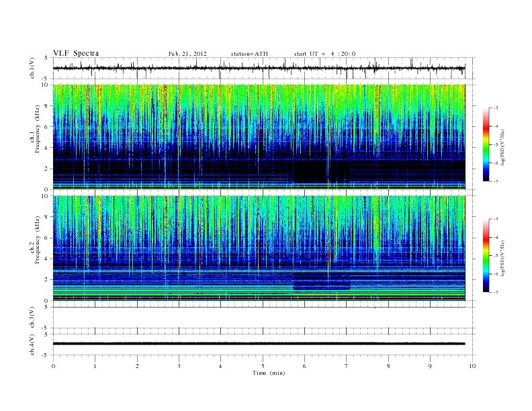Screen dimensions: 532x411
Task: Click time axis tick label "3"
Action: tap(179, 366)
